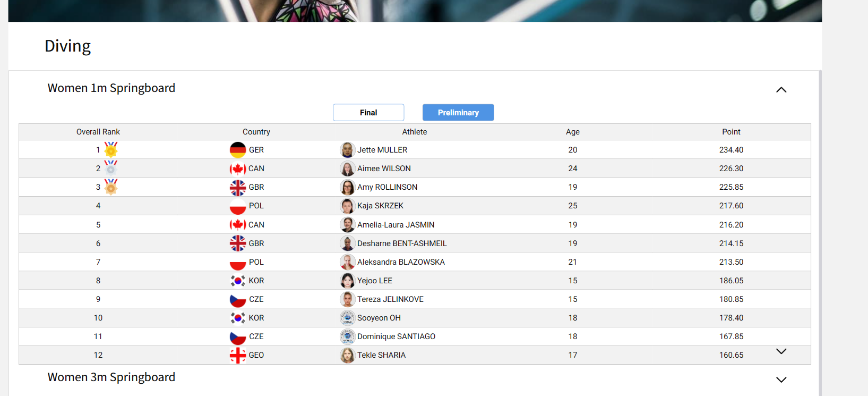
Task: Click the banner image at the top
Action: 415,11
